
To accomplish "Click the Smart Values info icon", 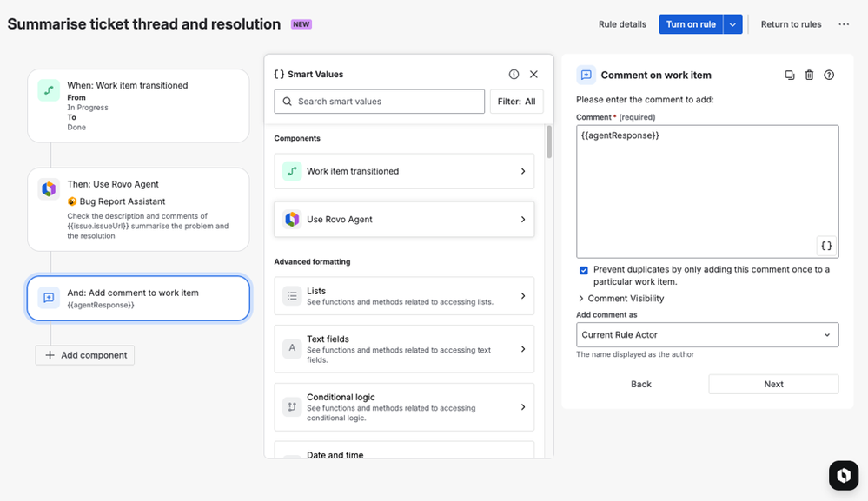I will click(x=514, y=75).
